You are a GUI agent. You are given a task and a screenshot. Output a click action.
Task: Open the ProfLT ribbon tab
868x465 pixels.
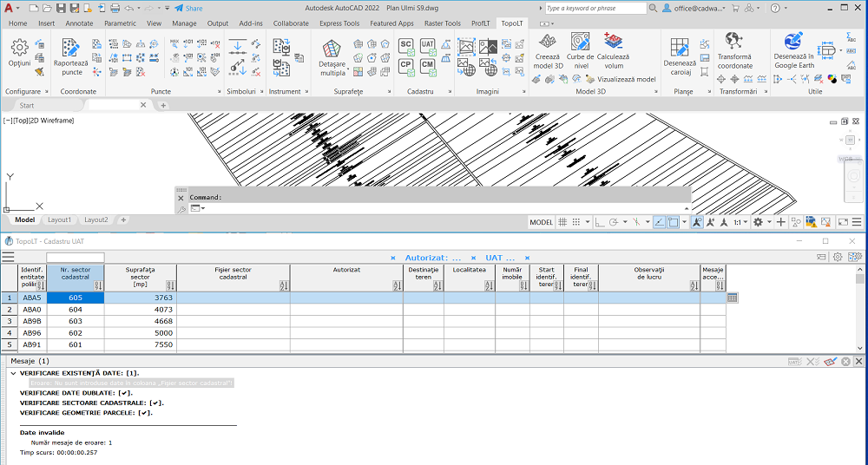coord(481,23)
